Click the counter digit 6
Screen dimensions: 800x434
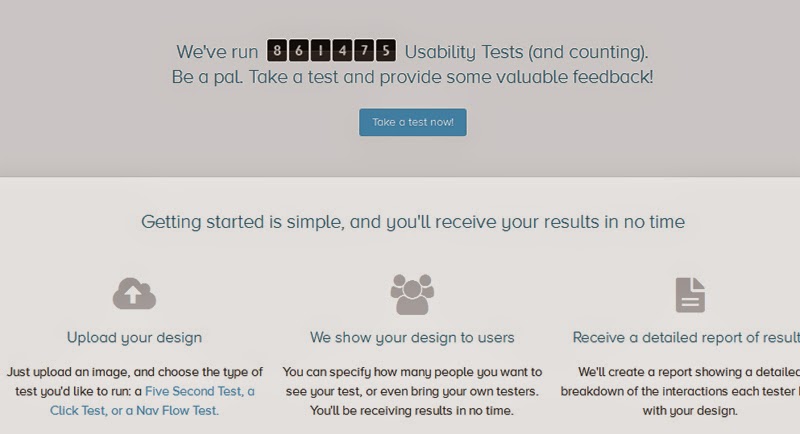point(298,50)
